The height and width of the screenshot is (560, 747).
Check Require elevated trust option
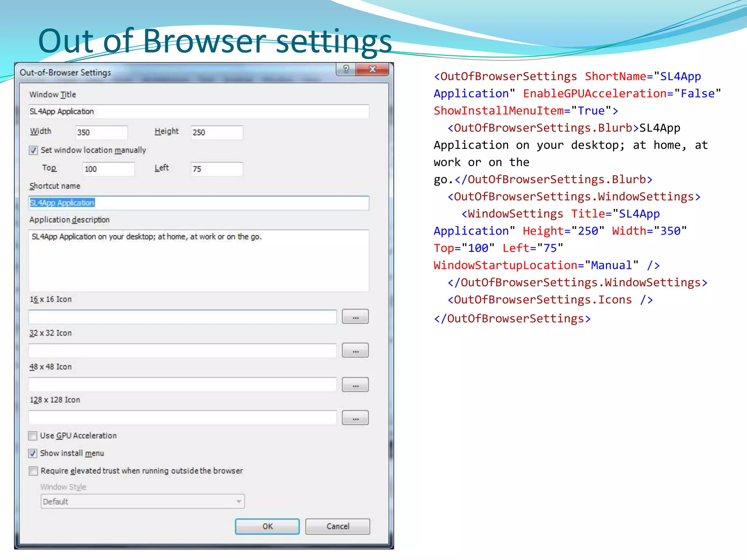pos(34,471)
